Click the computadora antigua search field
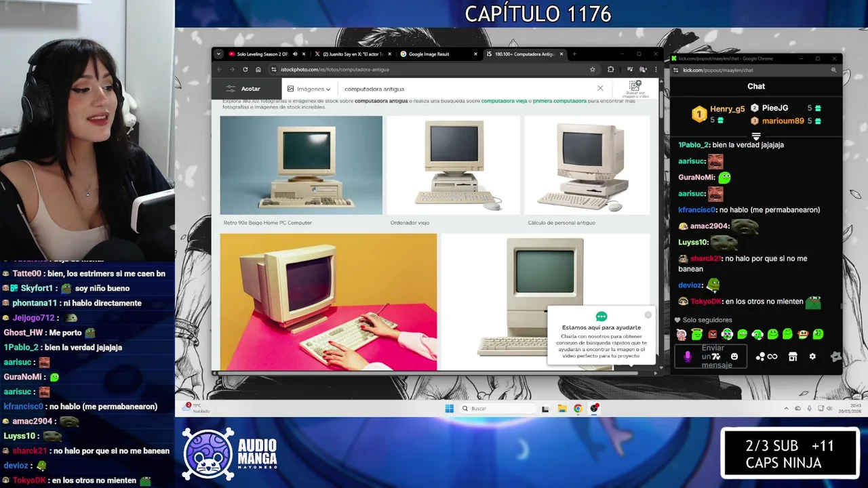 [465, 89]
